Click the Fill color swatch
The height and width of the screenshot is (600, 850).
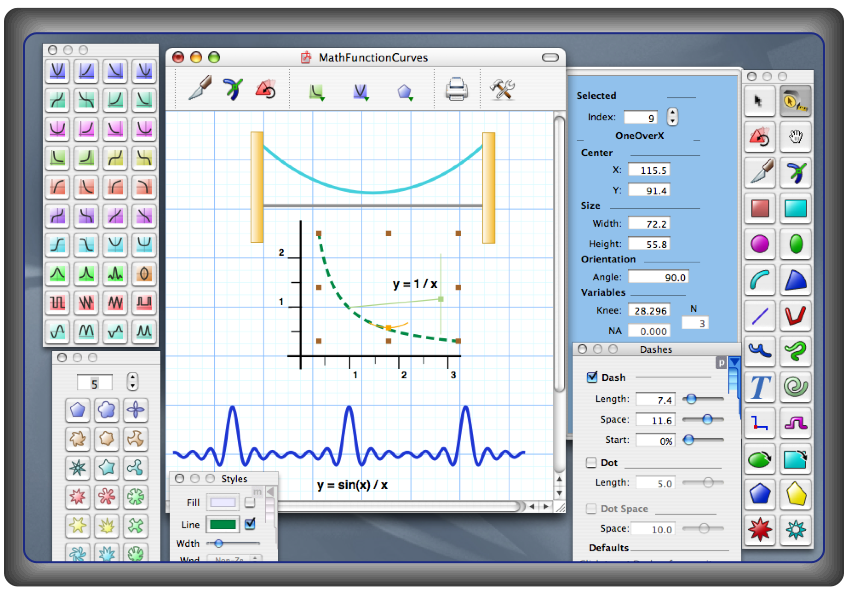(x=222, y=502)
